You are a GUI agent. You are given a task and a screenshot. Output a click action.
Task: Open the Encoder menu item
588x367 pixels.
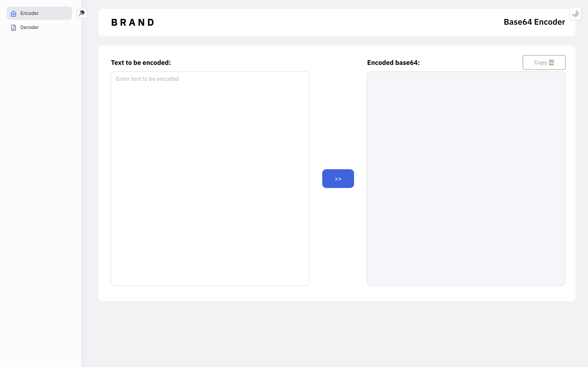[29, 13]
